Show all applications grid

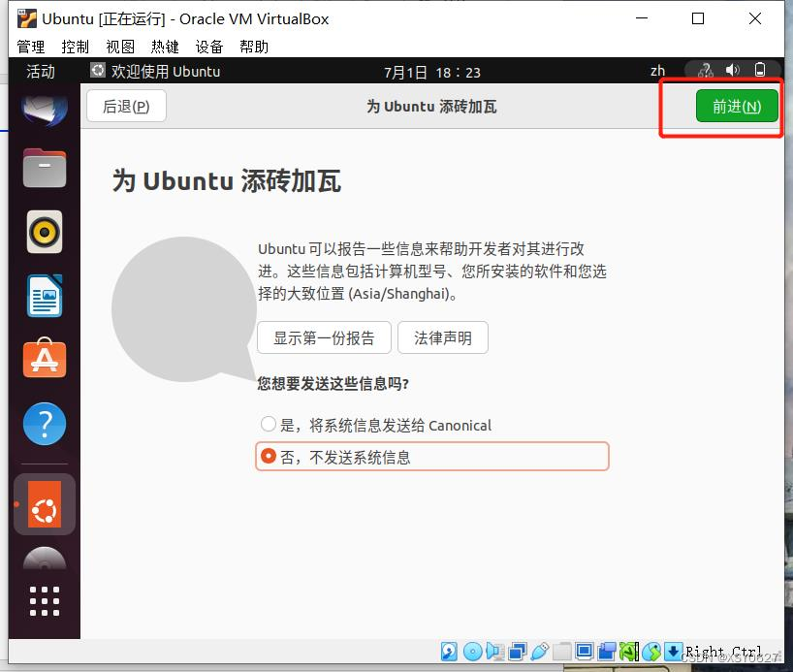45,601
